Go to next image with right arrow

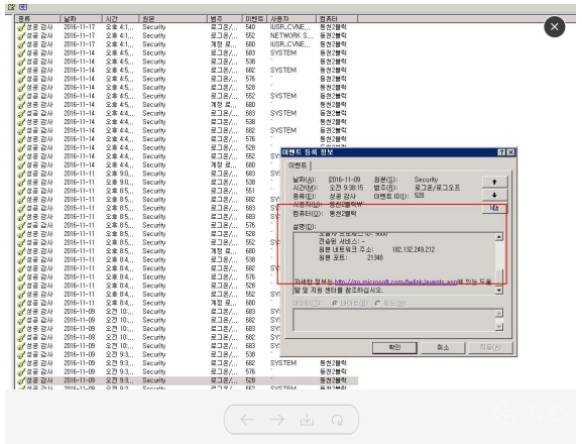click(277, 420)
